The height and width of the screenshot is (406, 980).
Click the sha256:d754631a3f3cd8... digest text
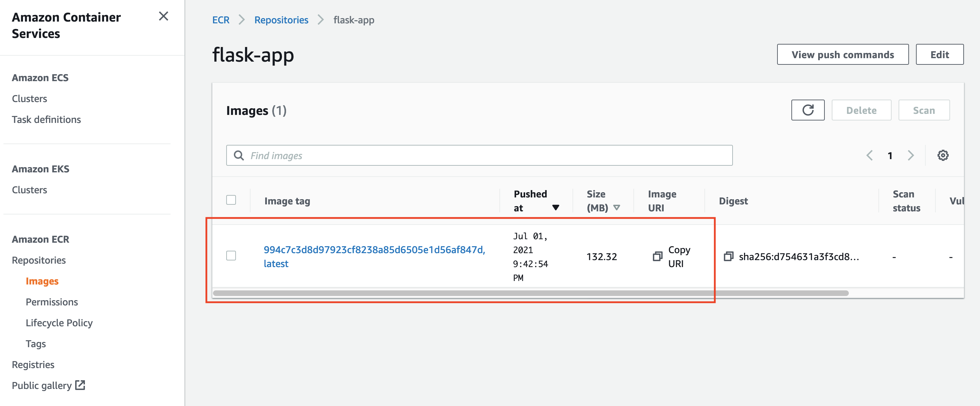point(799,257)
